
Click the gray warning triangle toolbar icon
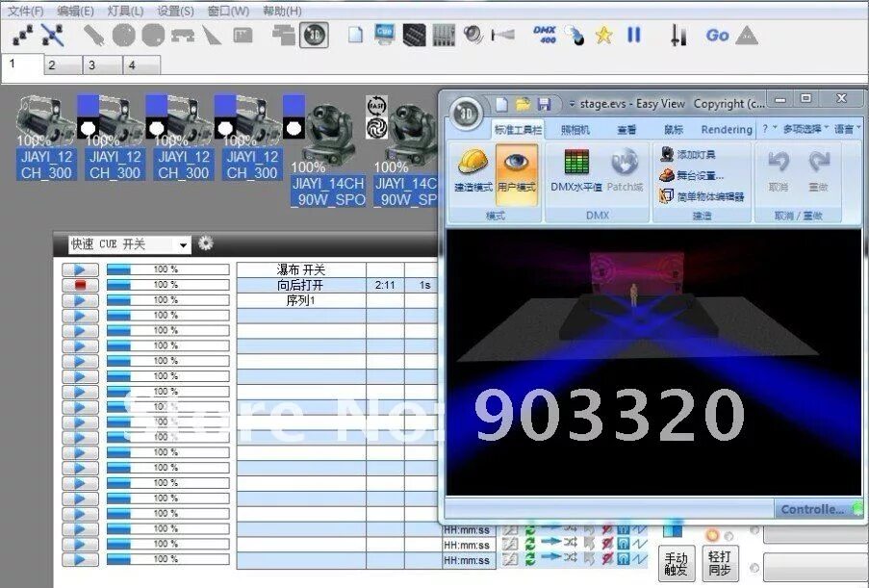(x=747, y=36)
